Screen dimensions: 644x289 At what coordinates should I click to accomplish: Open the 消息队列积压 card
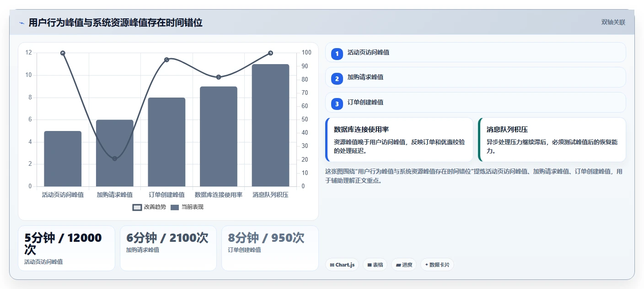coord(552,140)
